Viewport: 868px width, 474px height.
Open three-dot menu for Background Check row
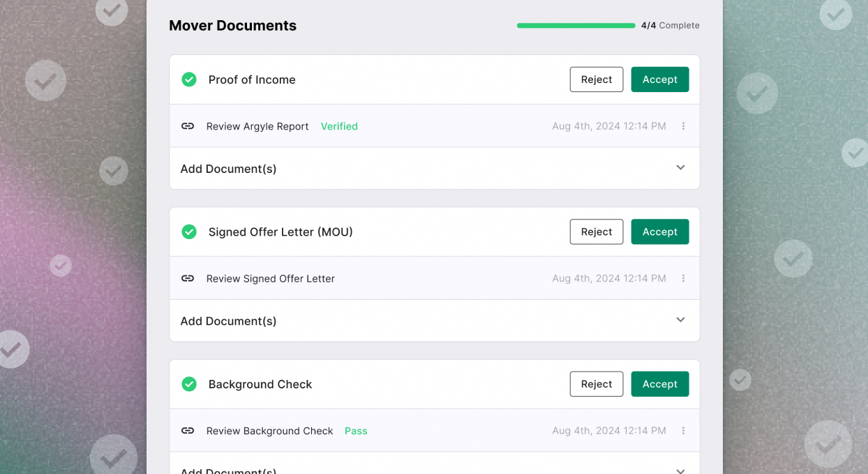683,431
